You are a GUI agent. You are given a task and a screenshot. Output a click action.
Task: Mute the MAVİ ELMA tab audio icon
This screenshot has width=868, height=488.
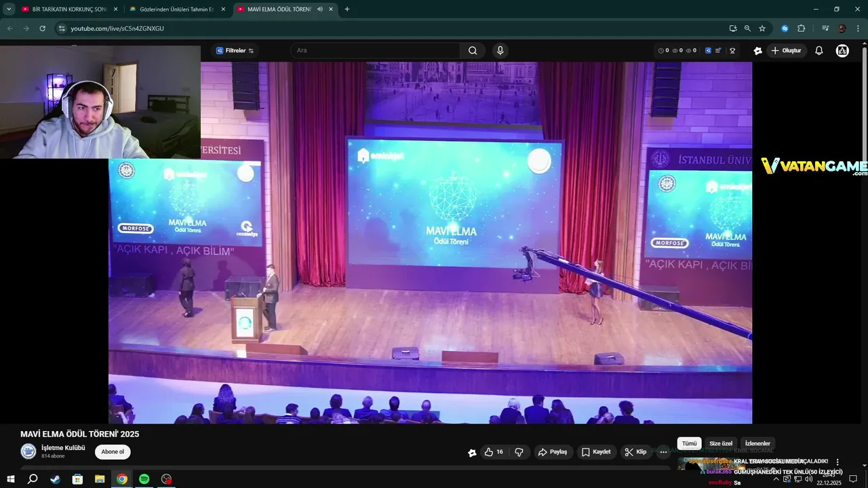point(319,9)
